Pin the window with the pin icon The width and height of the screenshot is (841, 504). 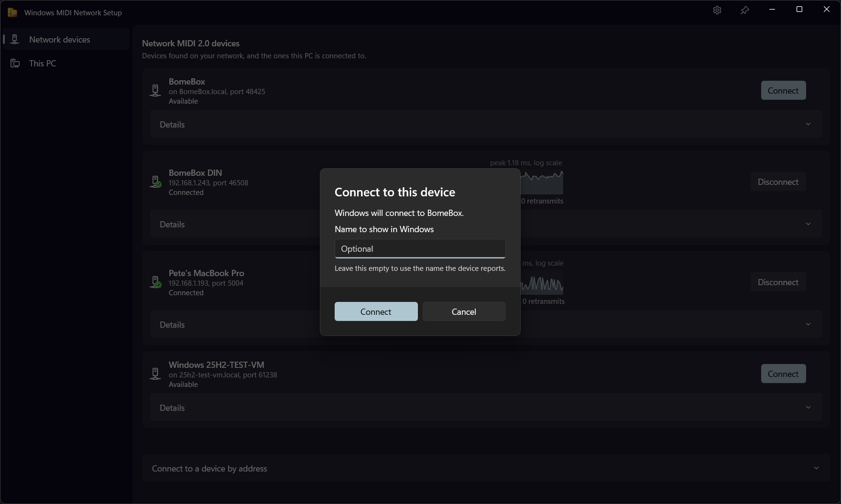[744, 10]
